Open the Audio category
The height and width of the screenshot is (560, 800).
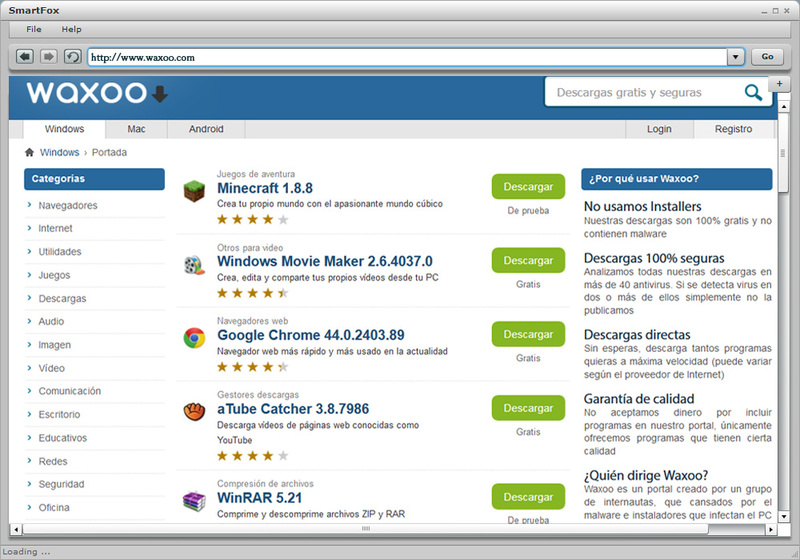point(51,322)
